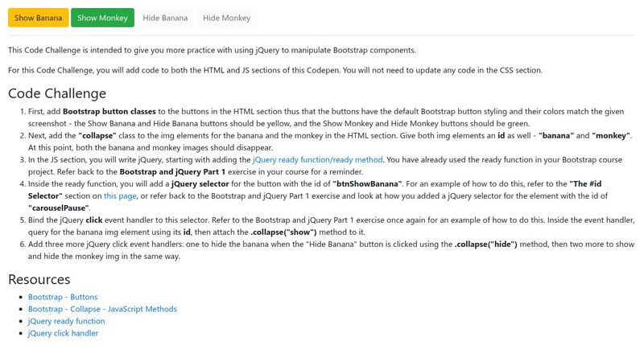
Task: Click the Code Challenge heading
Action: (56, 93)
